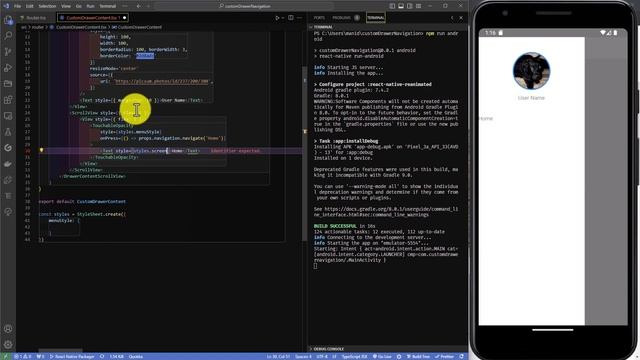
Task: Open the Go menu
Action: click(x=79, y=6)
